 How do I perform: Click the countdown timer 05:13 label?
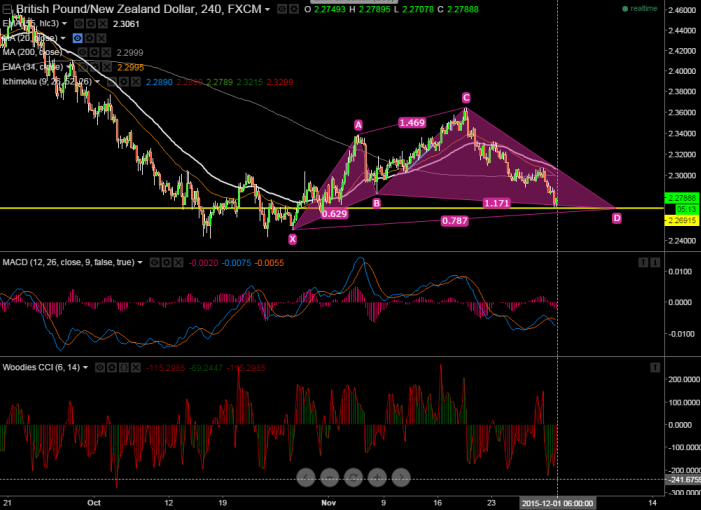[686, 209]
